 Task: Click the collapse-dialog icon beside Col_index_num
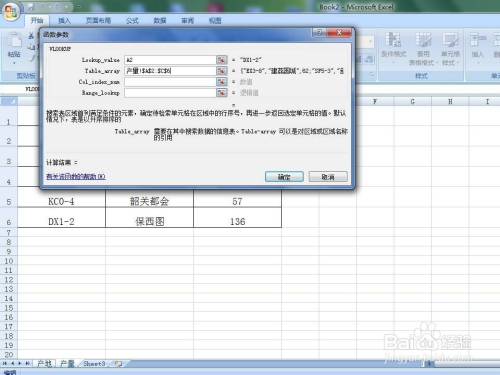click(x=222, y=82)
